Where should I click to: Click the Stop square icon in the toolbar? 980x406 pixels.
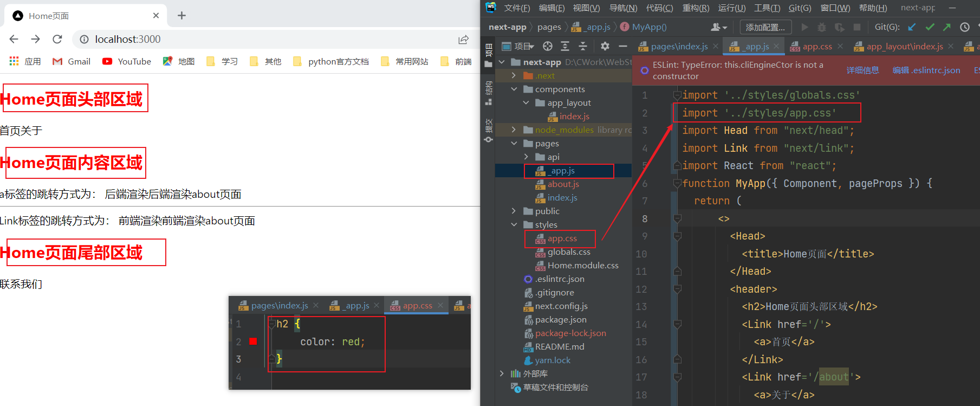857,27
